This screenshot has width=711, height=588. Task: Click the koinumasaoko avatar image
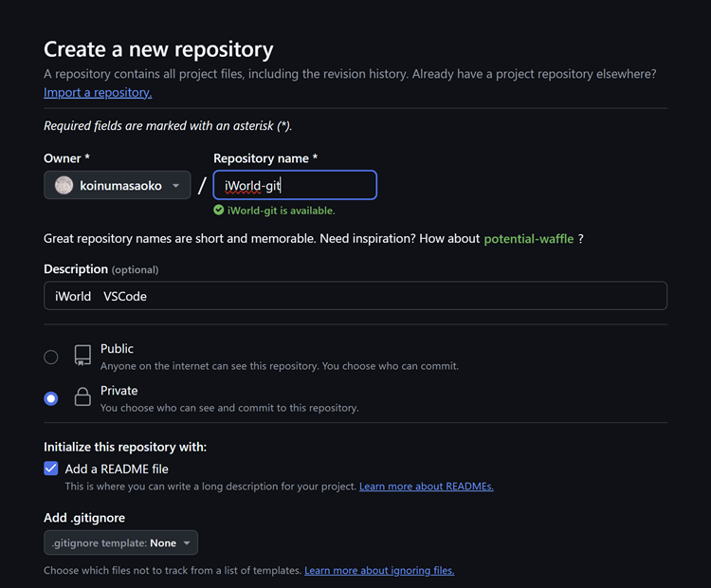coord(64,185)
